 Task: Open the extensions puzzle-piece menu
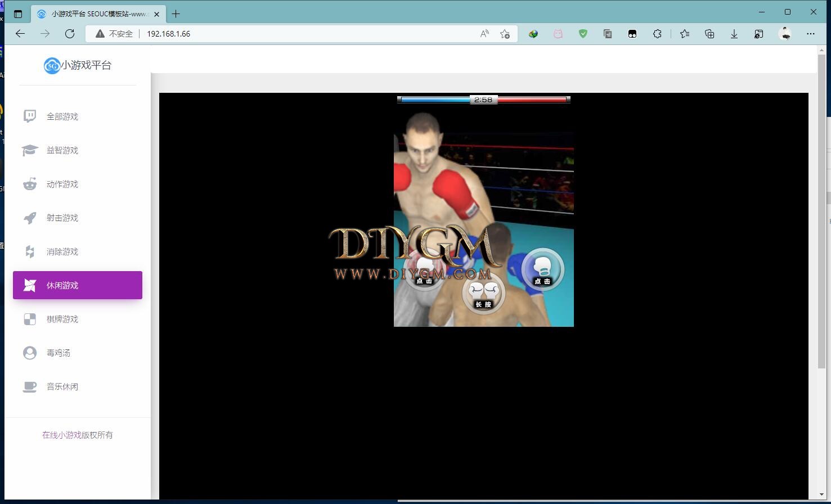pos(657,34)
